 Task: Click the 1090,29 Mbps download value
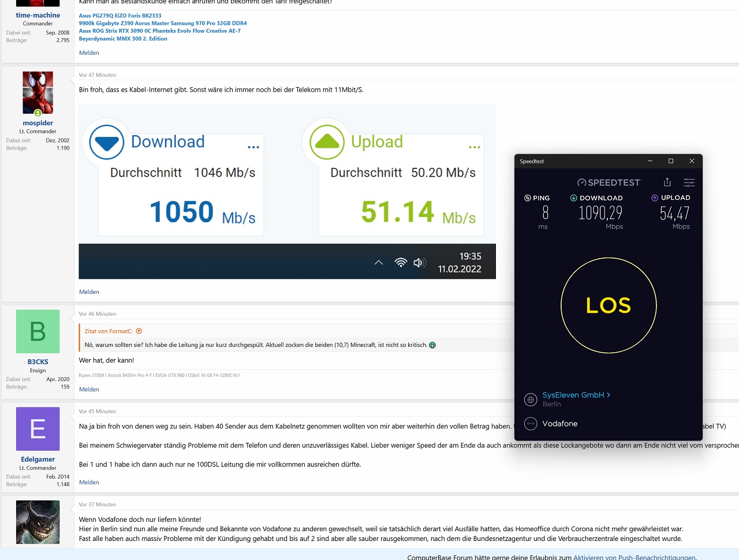coord(600,213)
